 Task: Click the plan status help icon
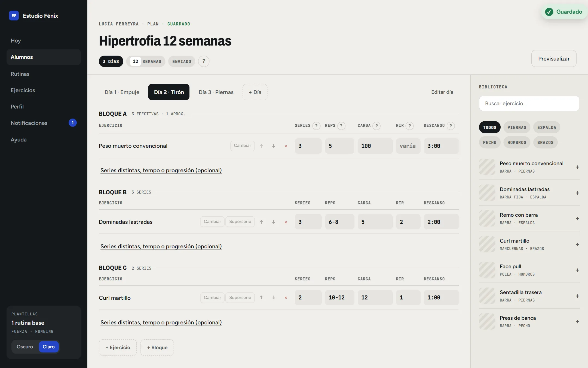[x=204, y=61]
